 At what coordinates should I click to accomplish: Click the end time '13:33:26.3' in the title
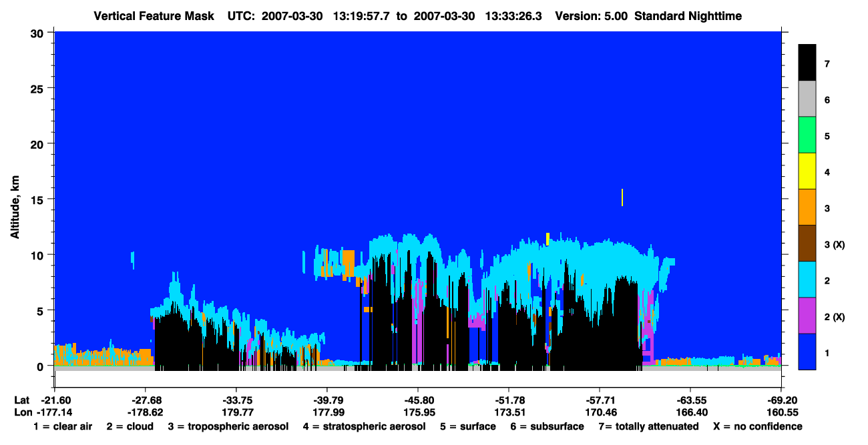pos(514,15)
